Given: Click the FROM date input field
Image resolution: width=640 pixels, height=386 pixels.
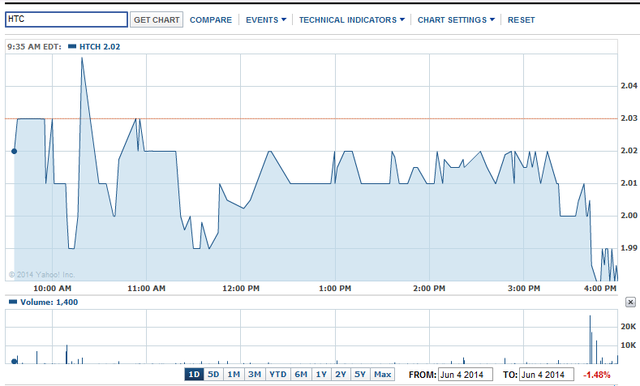Looking at the screenshot, I should tap(465, 374).
